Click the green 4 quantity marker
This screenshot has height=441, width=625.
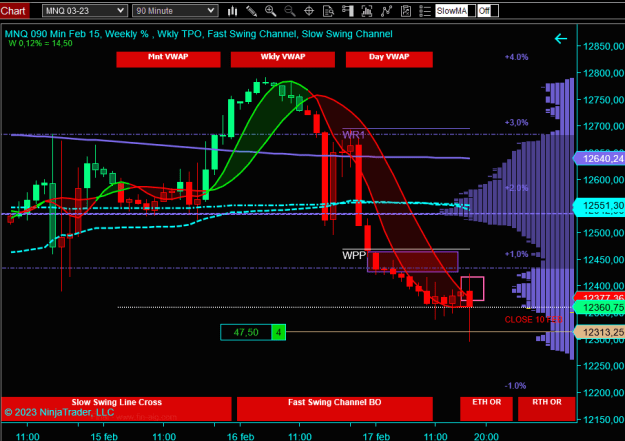click(x=279, y=332)
